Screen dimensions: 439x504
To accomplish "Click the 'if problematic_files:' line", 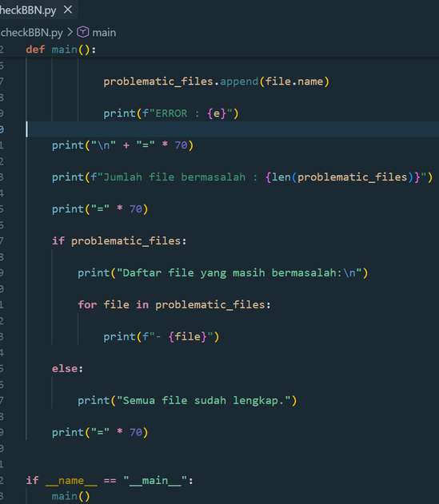I will click(x=119, y=240).
